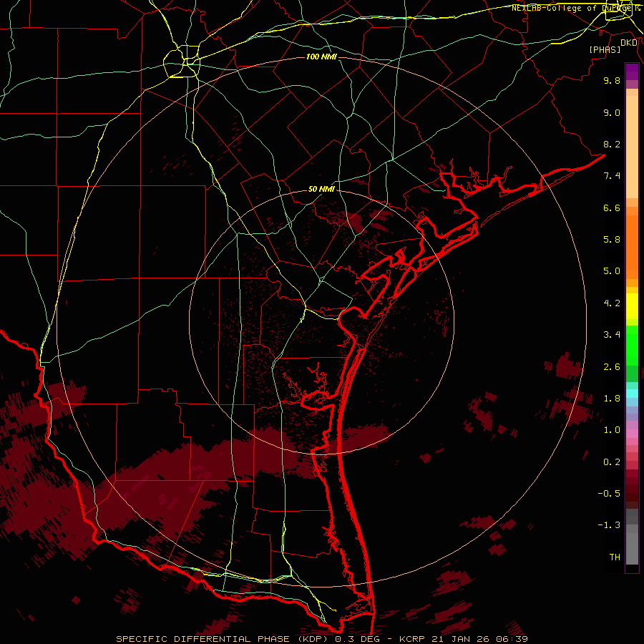Image resolution: width=644 pixels, height=644 pixels.
Task: Pick the purple top segment of color bar
Action: (632, 72)
